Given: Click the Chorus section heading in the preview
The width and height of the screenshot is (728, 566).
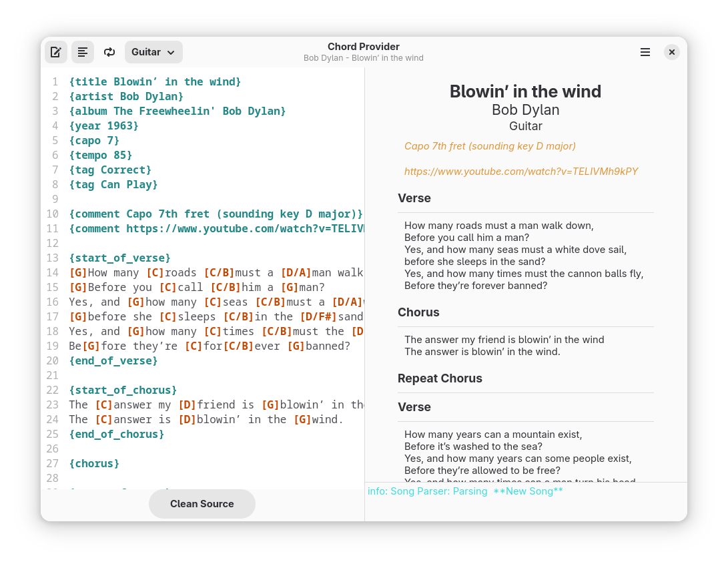Looking at the screenshot, I should click(418, 312).
